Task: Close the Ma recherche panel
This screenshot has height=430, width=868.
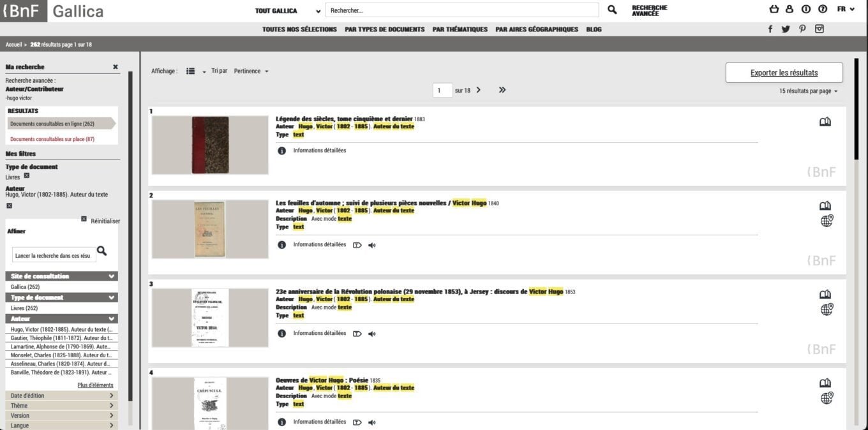Action: tap(116, 67)
